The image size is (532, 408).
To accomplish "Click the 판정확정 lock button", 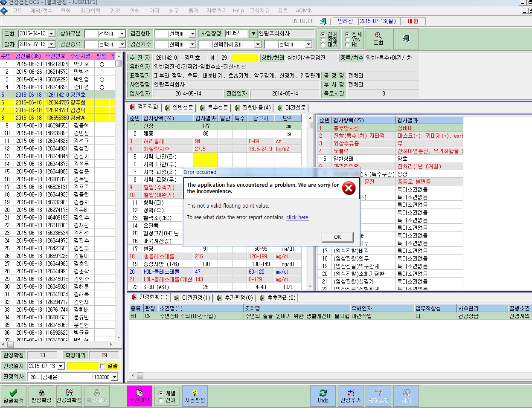I will pos(41,396).
